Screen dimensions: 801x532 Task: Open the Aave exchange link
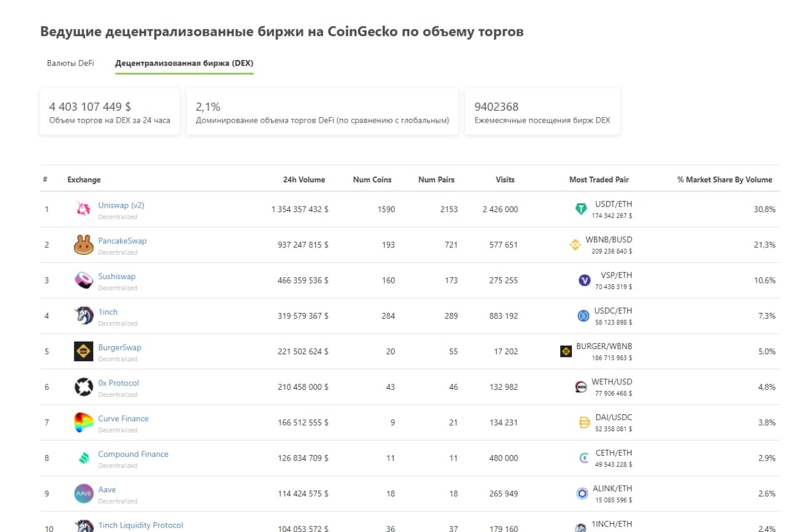point(107,490)
